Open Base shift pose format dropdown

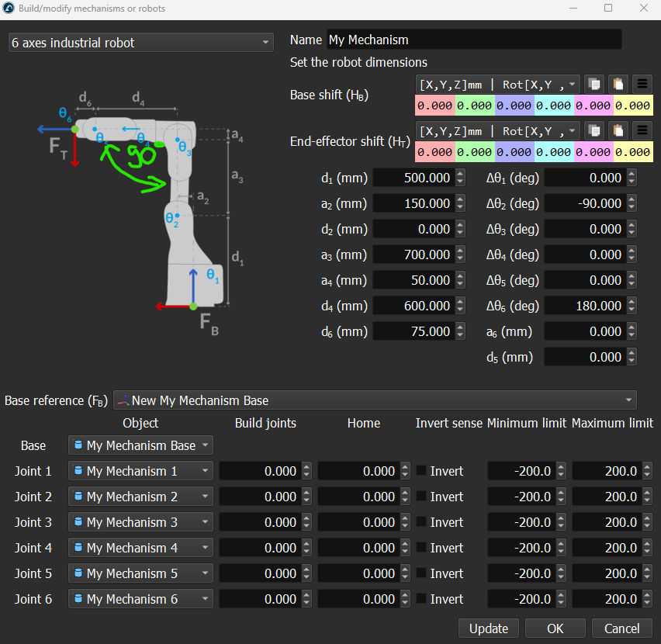498,84
